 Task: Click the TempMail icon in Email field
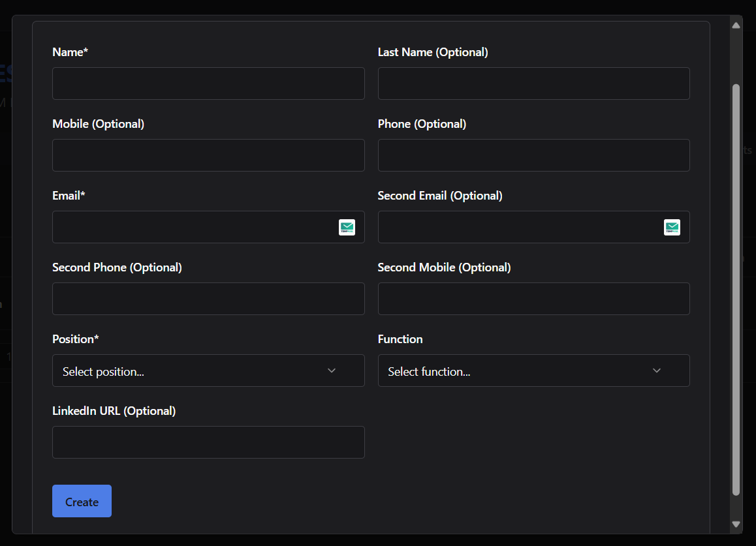point(347,227)
